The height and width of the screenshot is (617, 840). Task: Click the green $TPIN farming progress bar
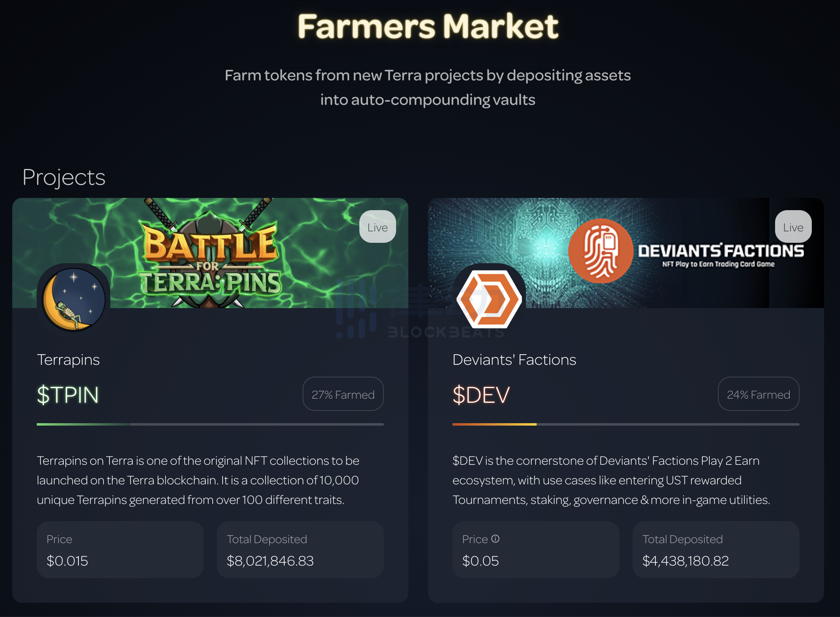click(83, 424)
